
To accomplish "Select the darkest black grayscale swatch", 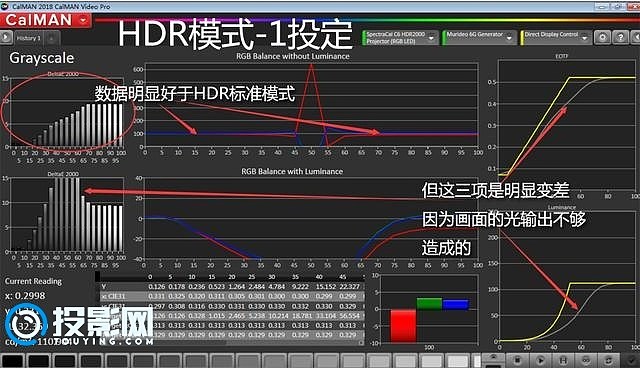I will (13, 361).
